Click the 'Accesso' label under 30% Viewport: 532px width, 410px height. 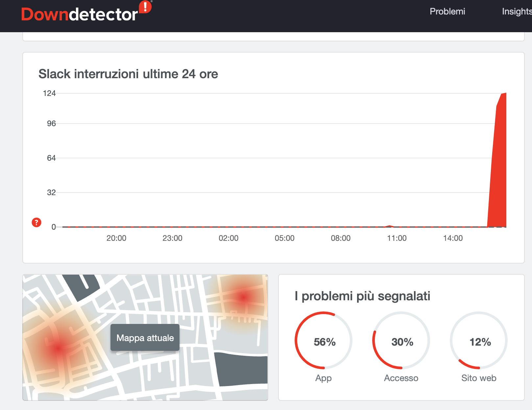pyautogui.click(x=401, y=378)
